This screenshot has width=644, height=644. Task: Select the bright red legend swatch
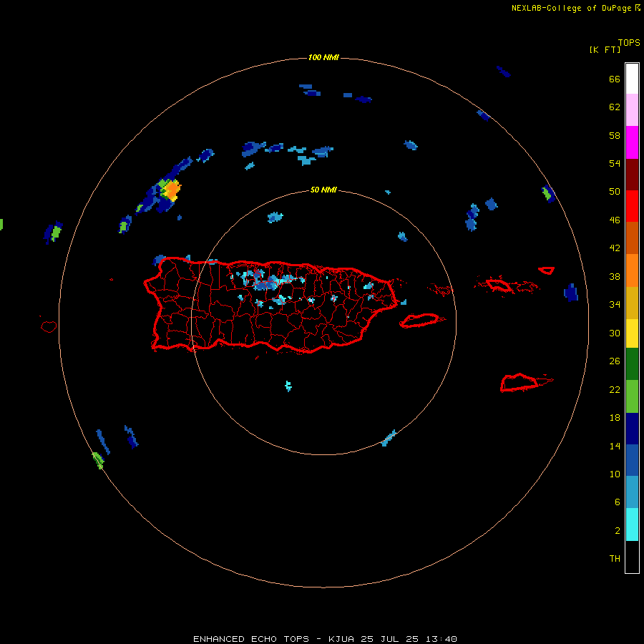pos(632,206)
